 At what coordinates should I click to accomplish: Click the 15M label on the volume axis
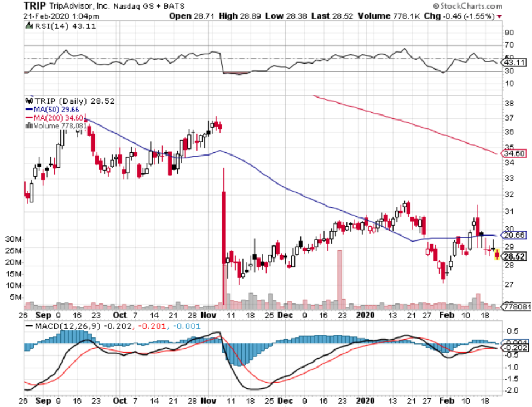pyautogui.click(x=13, y=274)
